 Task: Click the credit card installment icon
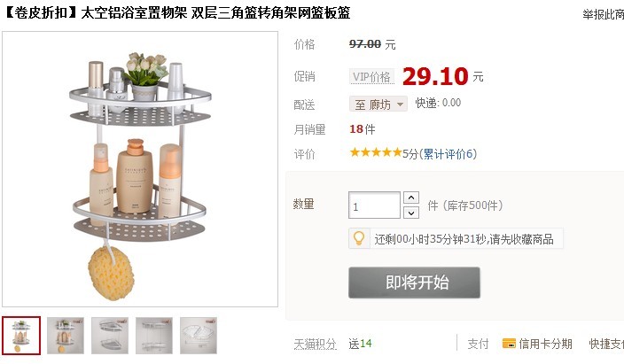[509, 344]
